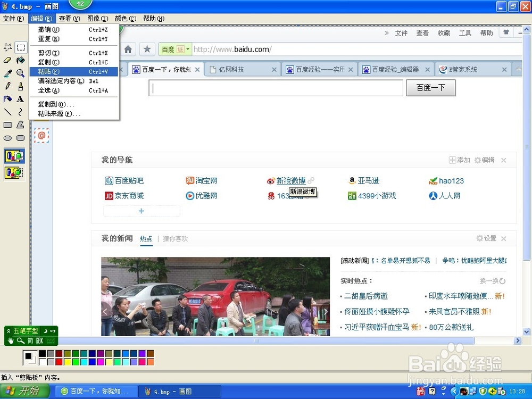Click the horizontal scrollbar right arrow
532x399 pixels.
point(518,340)
